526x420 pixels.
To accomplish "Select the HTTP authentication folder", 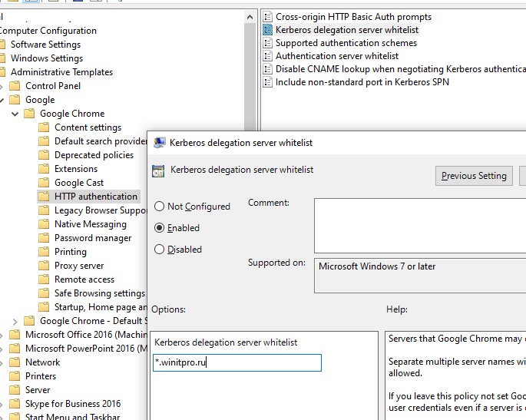I will click(96, 197).
